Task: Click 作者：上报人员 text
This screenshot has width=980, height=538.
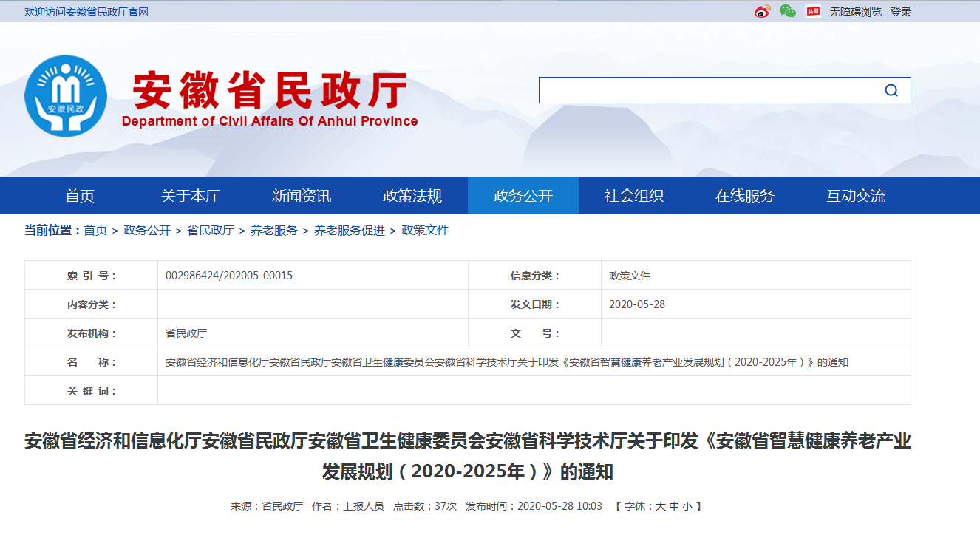Action: point(348,506)
